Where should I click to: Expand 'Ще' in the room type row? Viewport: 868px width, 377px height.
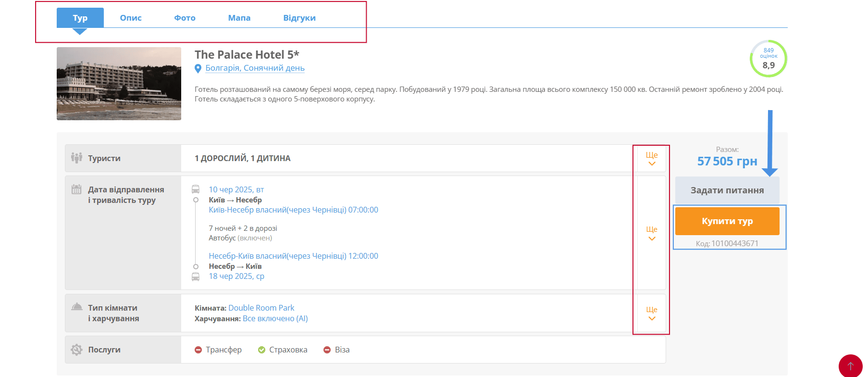(651, 314)
